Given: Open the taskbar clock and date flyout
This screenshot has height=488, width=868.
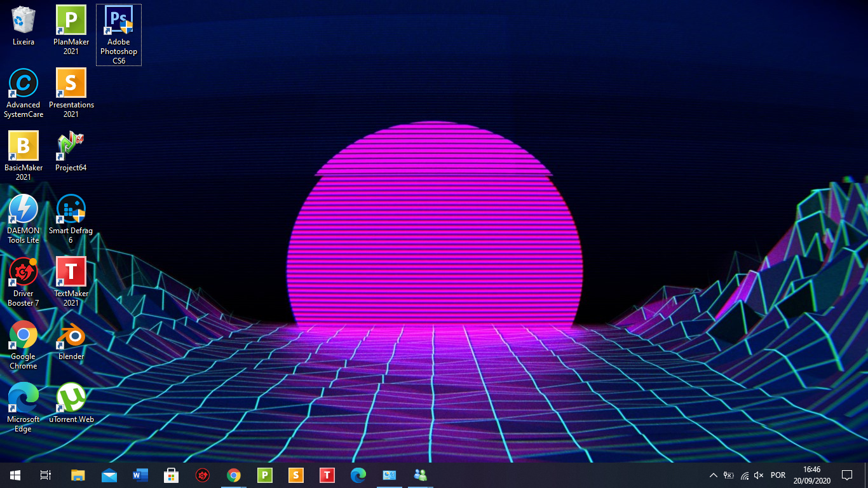Looking at the screenshot, I should 811,475.
